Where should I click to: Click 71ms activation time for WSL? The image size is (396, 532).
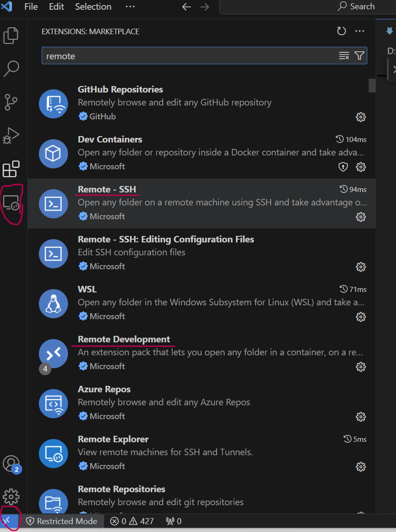(353, 290)
